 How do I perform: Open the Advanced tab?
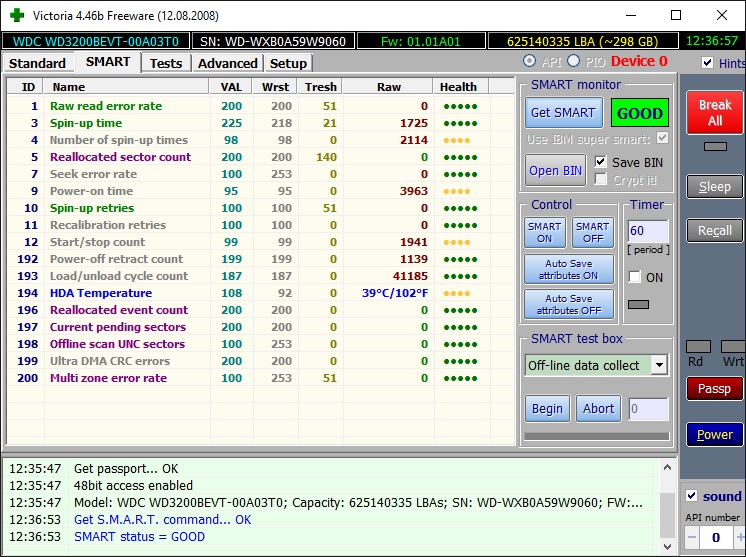[x=227, y=63]
